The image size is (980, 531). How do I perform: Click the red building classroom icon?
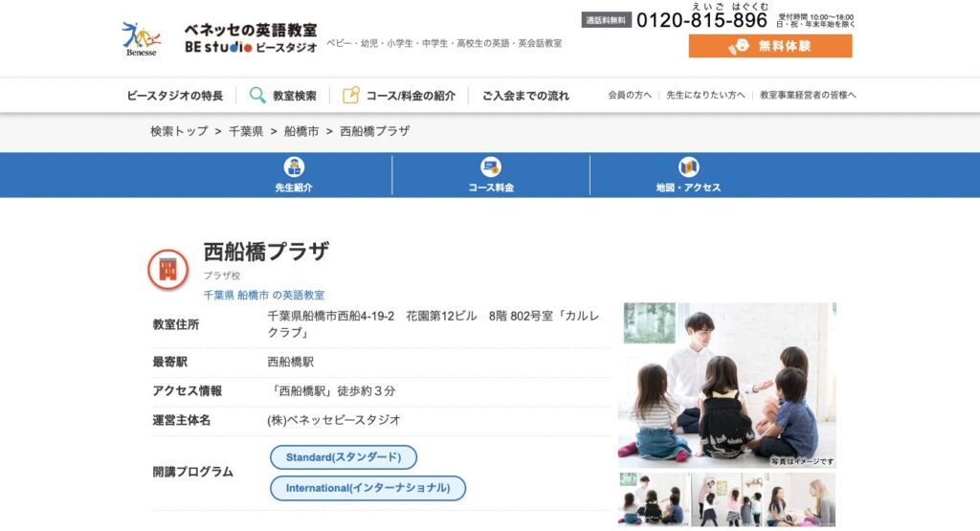point(168,270)
